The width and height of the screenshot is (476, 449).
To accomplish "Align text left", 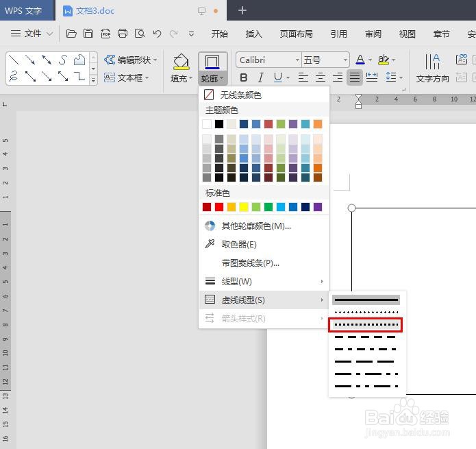I will (x=303, y=77).
